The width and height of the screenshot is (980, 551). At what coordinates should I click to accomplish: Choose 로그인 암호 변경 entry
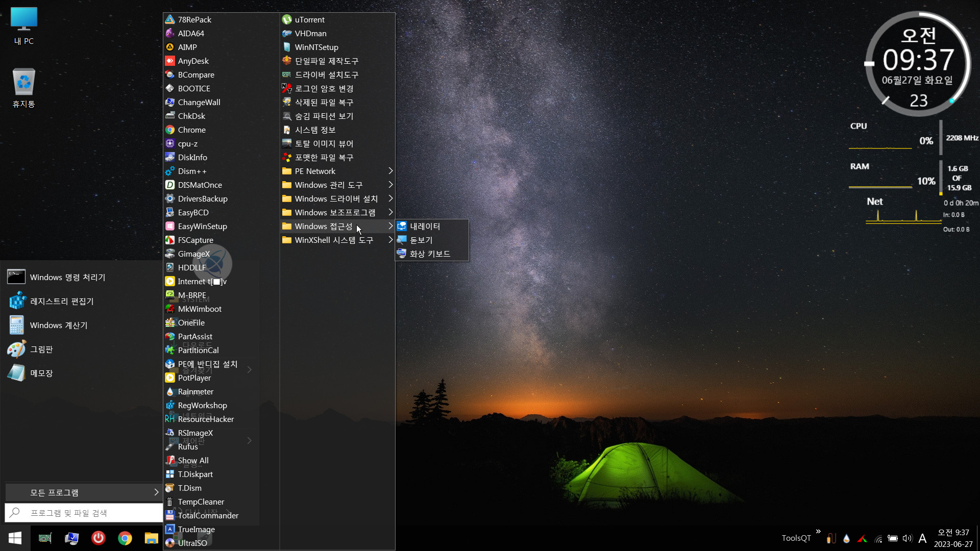tap(337, 88)
